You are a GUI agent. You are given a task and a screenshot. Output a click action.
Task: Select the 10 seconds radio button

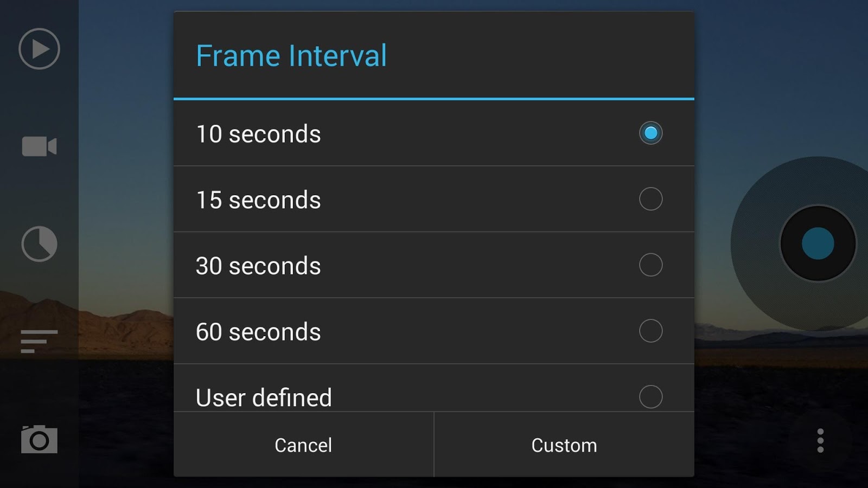tap(651, 133)
